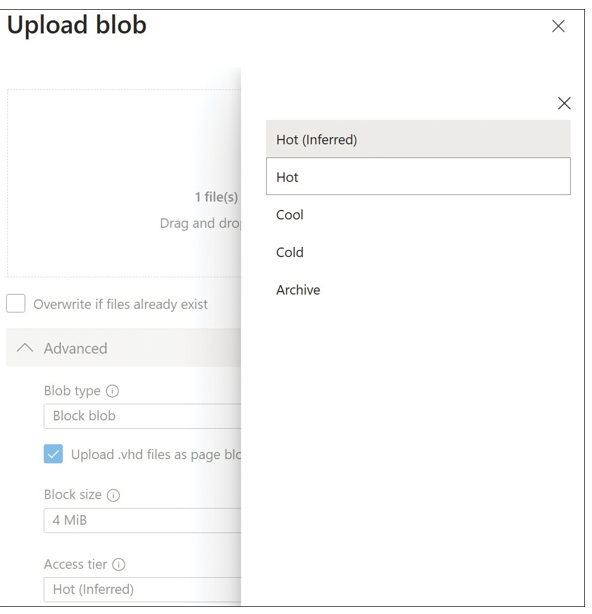Close the access tier options flyout
The height and width of the screenshot is (614, 592).
564,103
